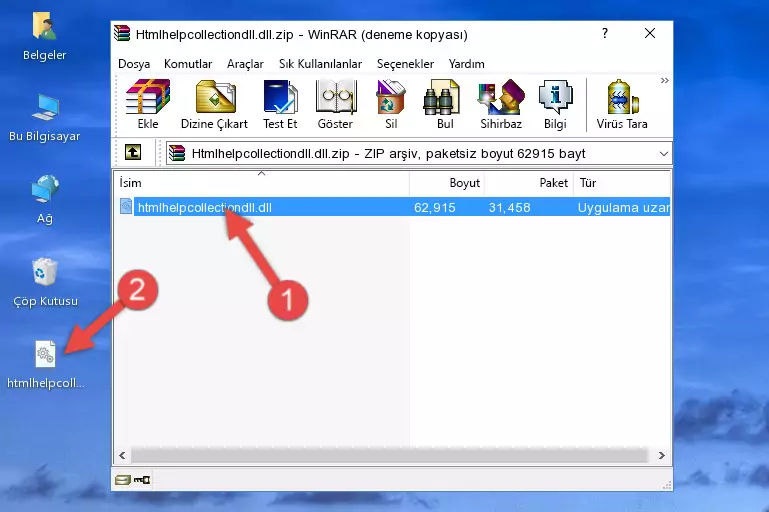Click the htmlhelpcollectiondll.dll file icon in list

click(x=126, y=206)
